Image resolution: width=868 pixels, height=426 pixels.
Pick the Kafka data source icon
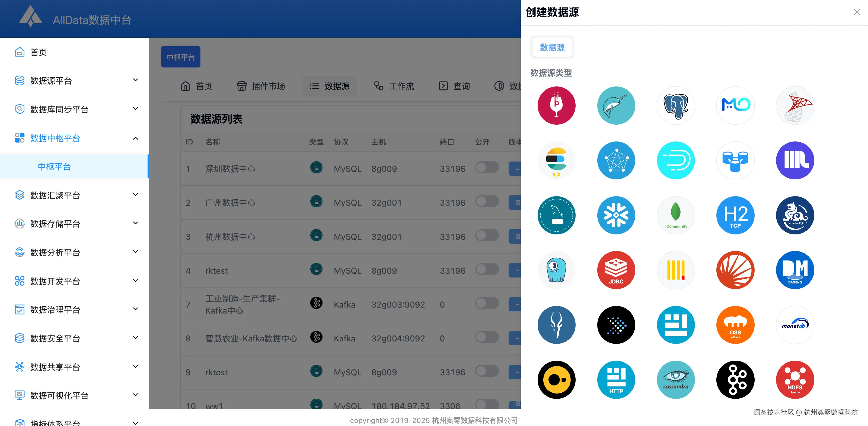click(735, 380)
